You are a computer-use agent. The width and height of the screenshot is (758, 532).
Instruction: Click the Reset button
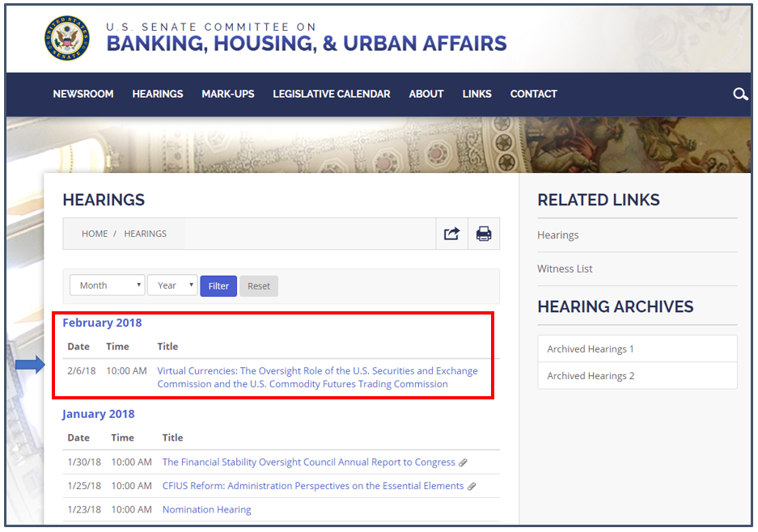259,286
